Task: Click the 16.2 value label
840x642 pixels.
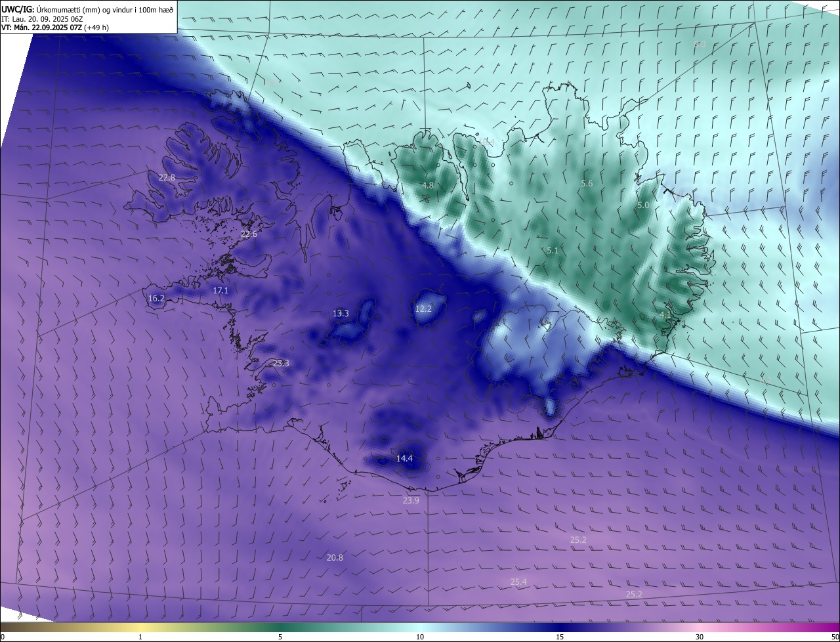Action: (156, 299)
